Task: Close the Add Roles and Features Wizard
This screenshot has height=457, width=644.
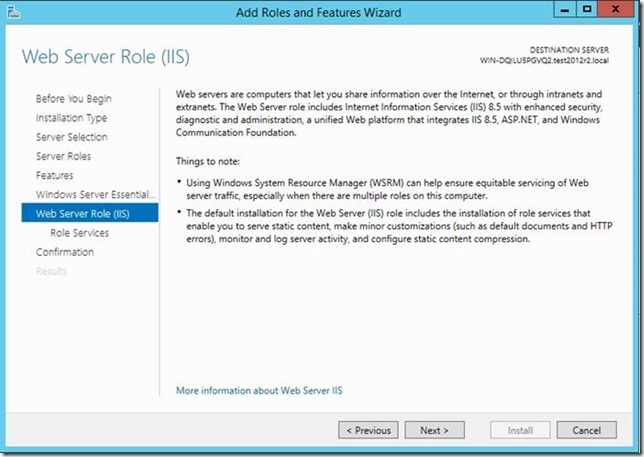Action: (x=620, y=11)
